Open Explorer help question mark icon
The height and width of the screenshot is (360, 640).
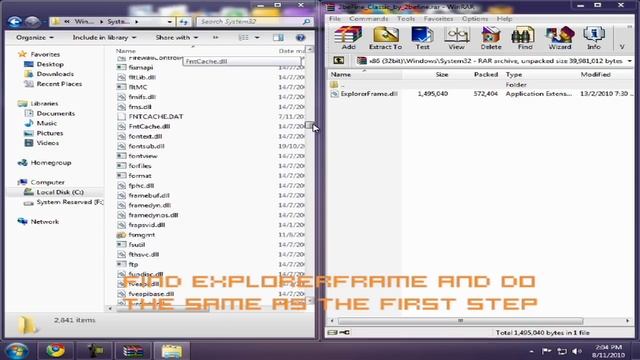[x=300, y=38]
